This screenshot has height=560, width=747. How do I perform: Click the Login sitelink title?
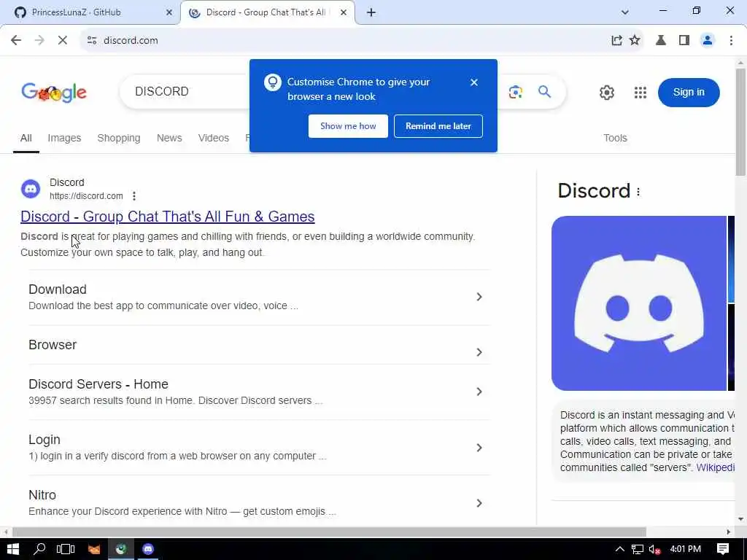(44, 440)
